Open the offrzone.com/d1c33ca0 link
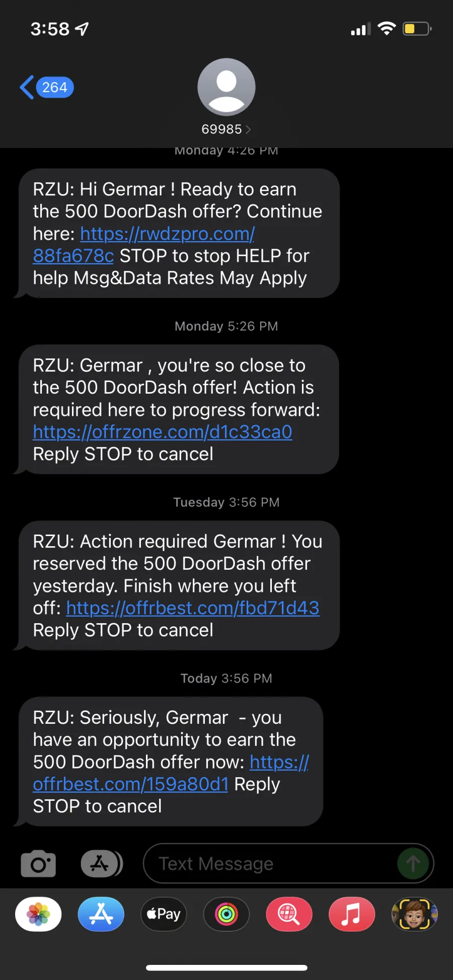 [x=163, y=432]
